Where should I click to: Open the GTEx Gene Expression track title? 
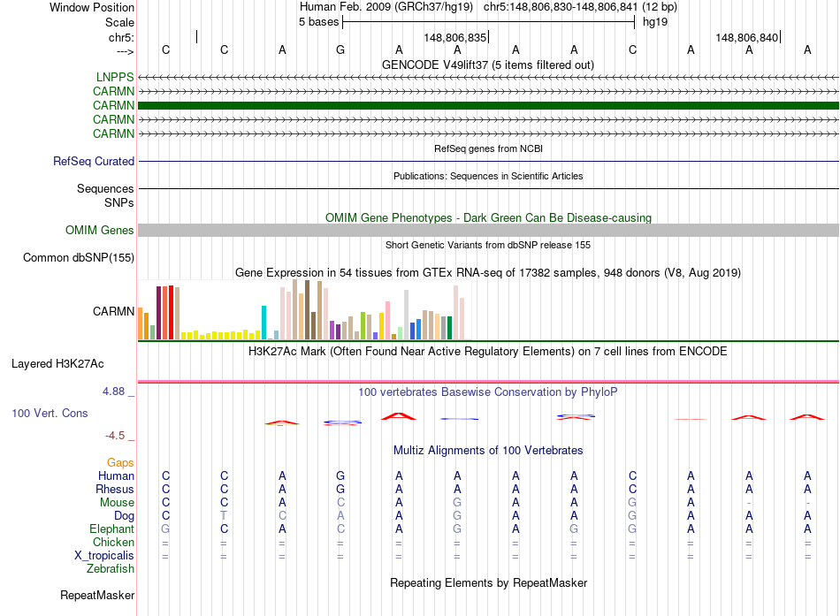pos(488,272)
